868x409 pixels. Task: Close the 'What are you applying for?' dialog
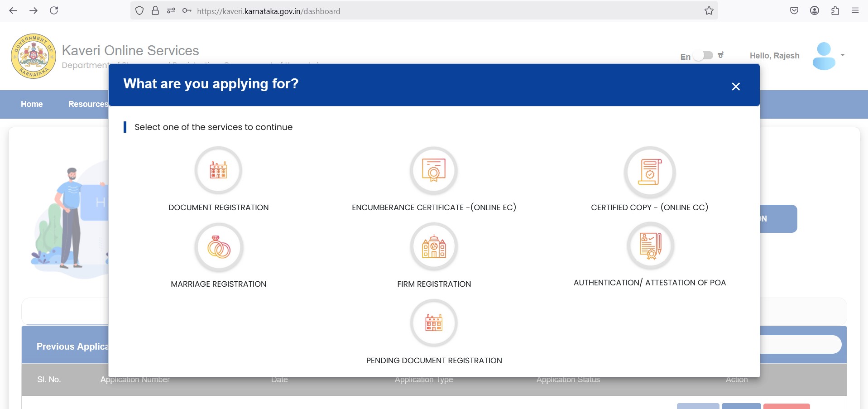pos(736,87)
